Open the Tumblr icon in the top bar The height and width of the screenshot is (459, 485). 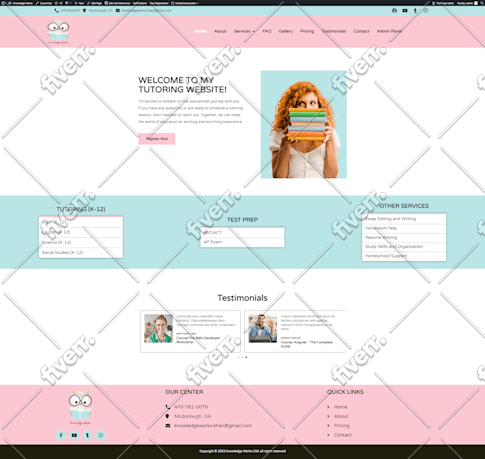[x=415, y=11]
